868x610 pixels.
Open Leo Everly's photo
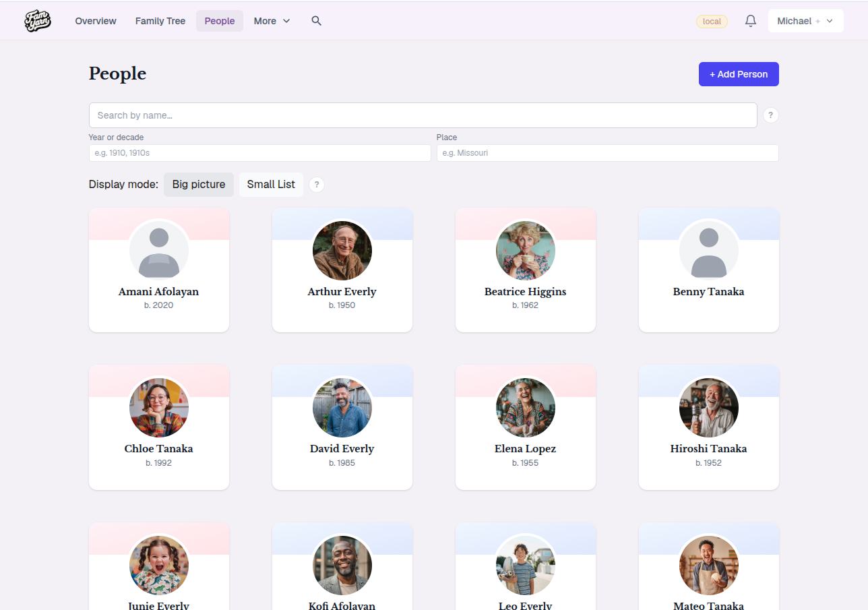pyautogui.click(x=526, y=565)
